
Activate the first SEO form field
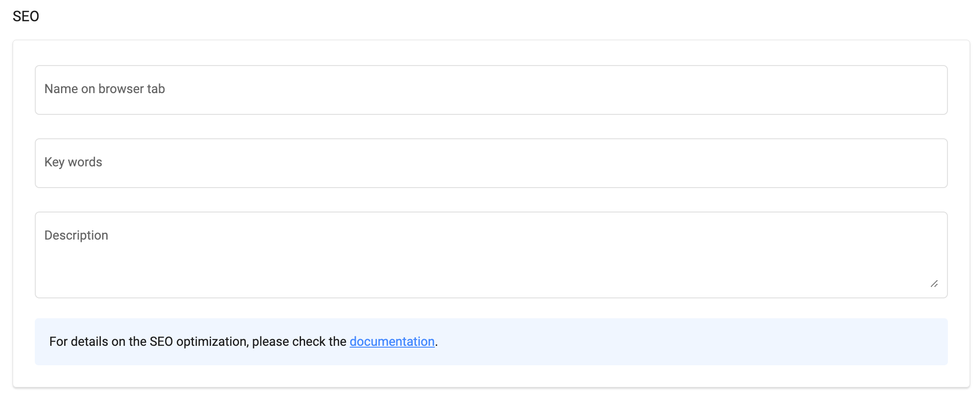491,90
